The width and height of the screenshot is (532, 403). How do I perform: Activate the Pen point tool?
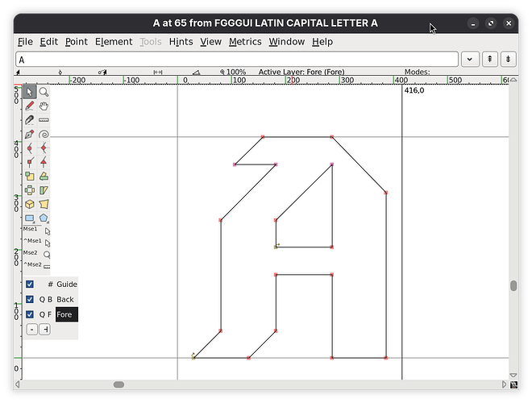30,135
